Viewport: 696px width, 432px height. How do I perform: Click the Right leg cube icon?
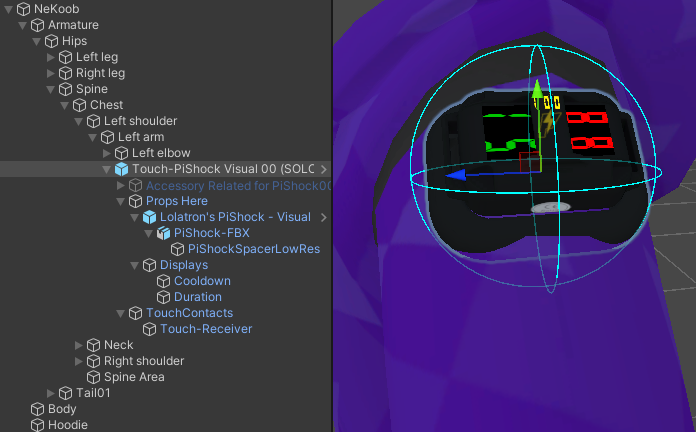point(65,73)
